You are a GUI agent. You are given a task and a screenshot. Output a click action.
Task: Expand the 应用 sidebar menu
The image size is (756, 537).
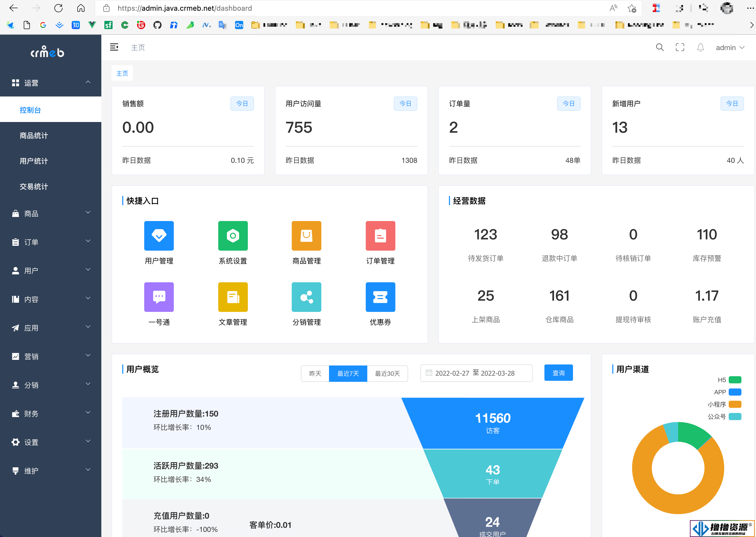[51, 328]
